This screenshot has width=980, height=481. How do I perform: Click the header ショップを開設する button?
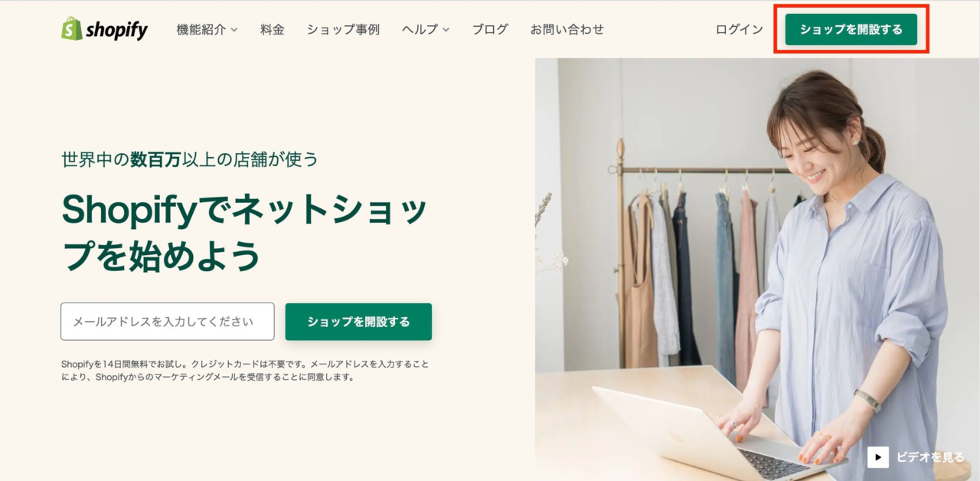point(851,30)
